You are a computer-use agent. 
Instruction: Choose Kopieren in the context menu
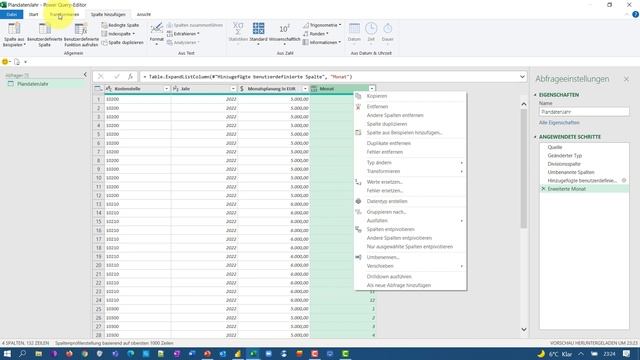pyautogui.click(x=376, y=96)
